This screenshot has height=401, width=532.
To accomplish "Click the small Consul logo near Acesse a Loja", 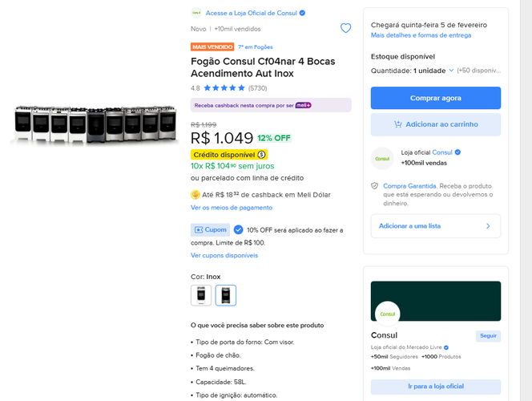I will [196, 13].
